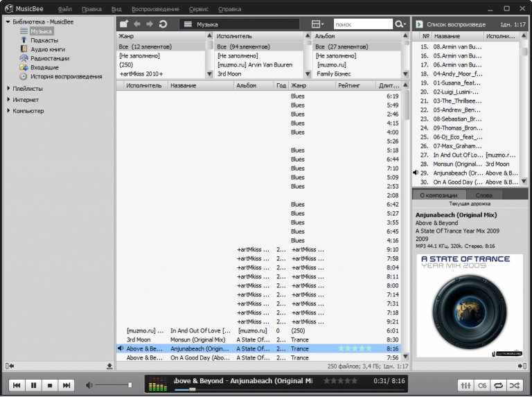
Task: Open new tab icon in toolbar
Action: pos(124,24)
